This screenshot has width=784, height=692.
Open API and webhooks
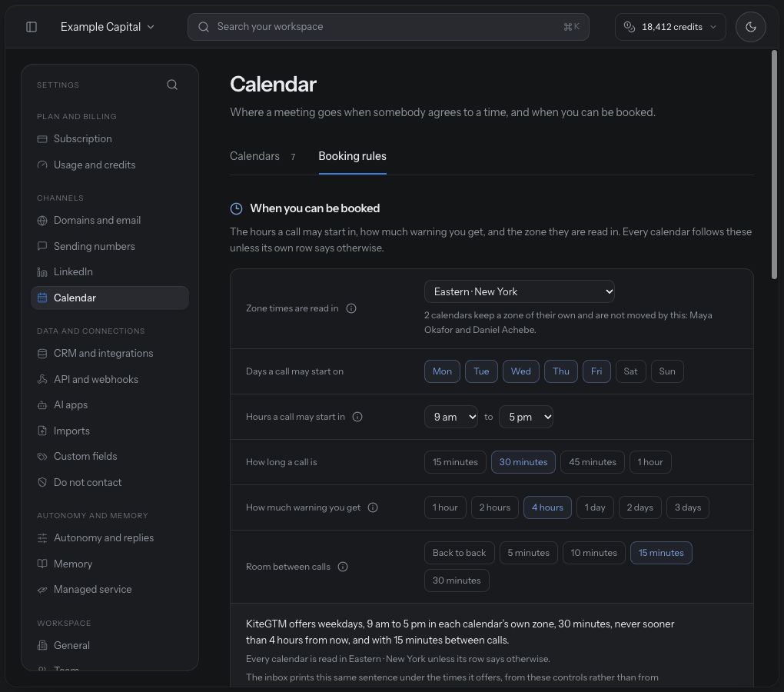109,379
